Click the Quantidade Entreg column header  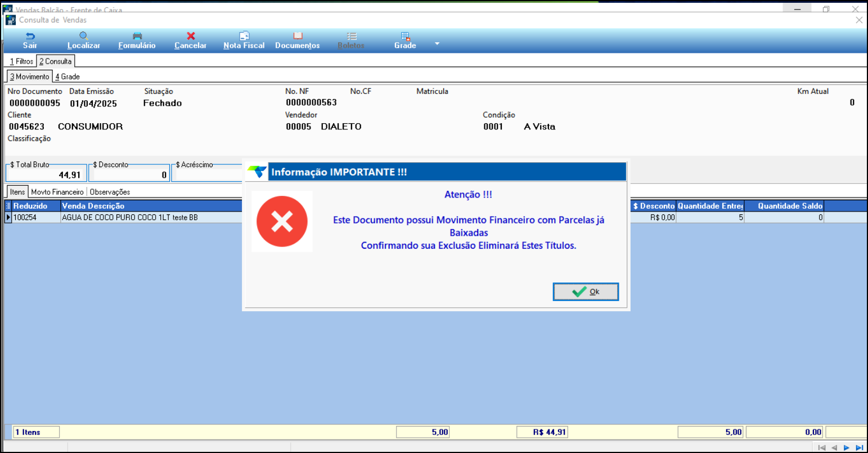tap(710, 206)
